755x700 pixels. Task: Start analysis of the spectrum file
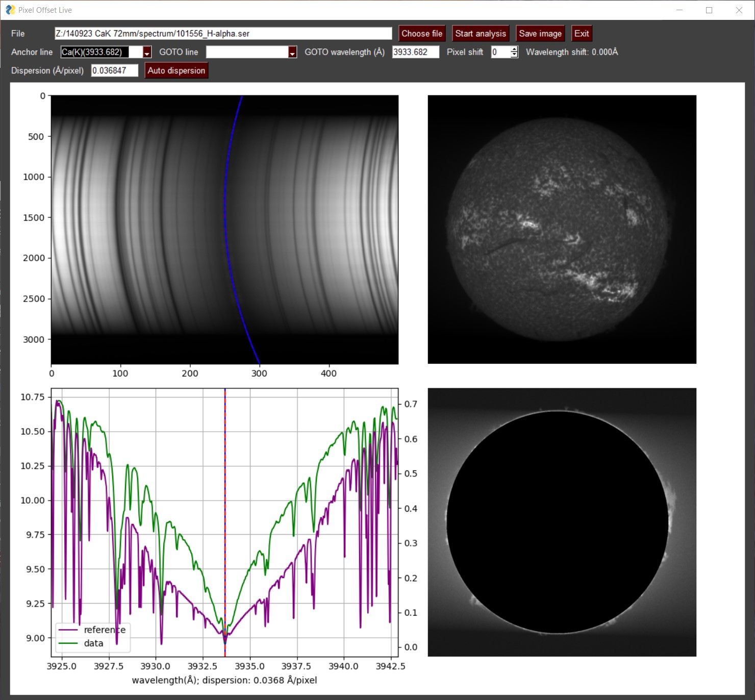[481, 34]
